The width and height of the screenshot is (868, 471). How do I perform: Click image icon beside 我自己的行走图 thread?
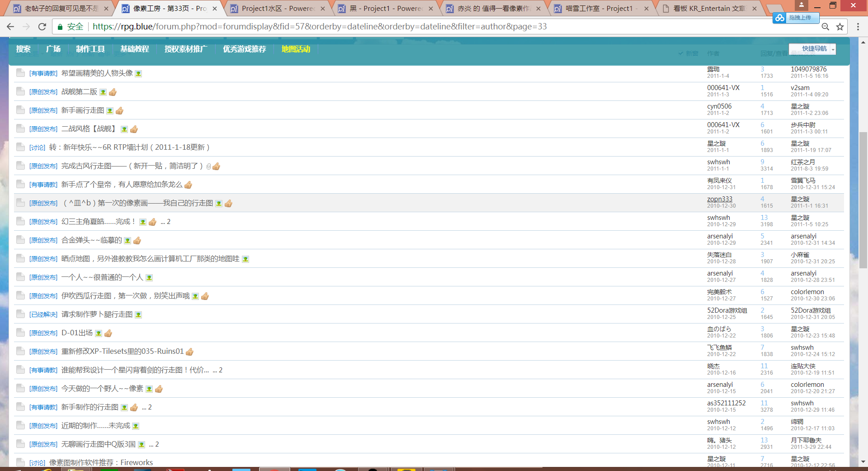(219, 204)
